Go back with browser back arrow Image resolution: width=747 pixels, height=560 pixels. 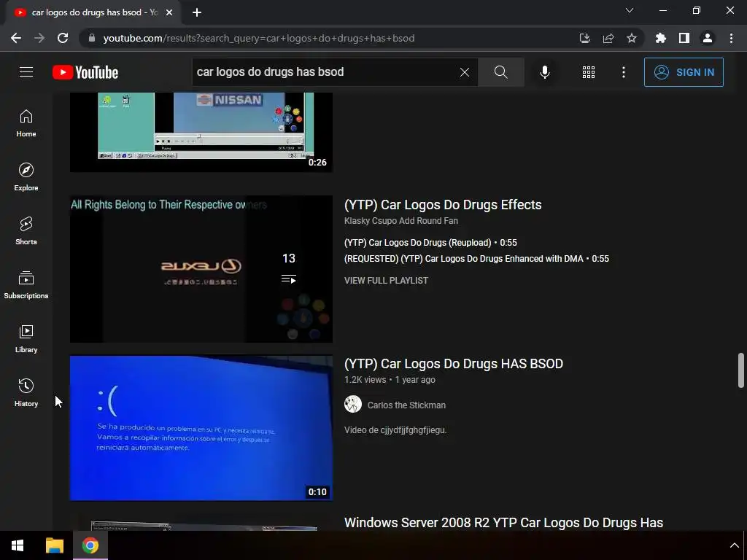[16, 38]
